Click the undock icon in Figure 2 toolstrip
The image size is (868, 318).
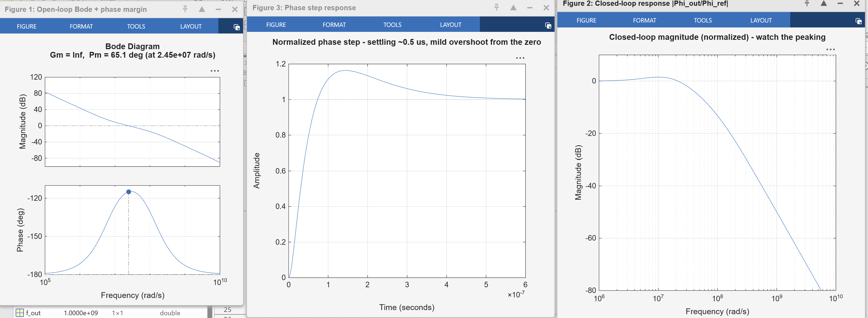858,21
